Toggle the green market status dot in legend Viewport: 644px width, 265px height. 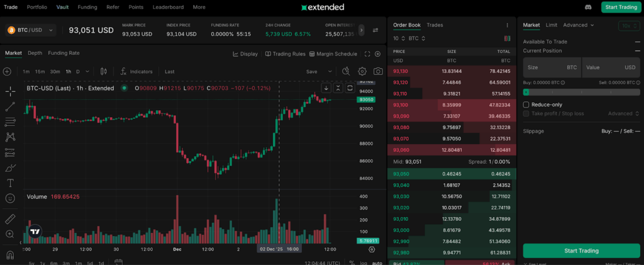point(124,88)
